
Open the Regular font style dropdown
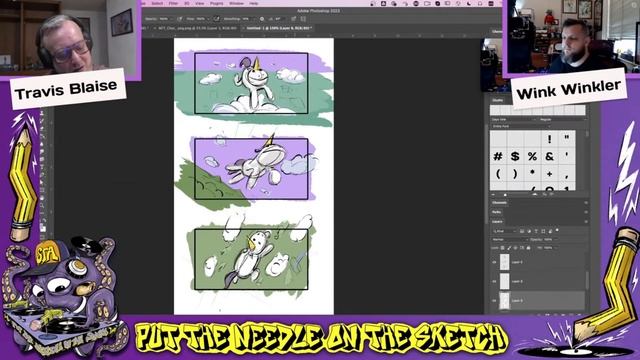coord(562,119)
